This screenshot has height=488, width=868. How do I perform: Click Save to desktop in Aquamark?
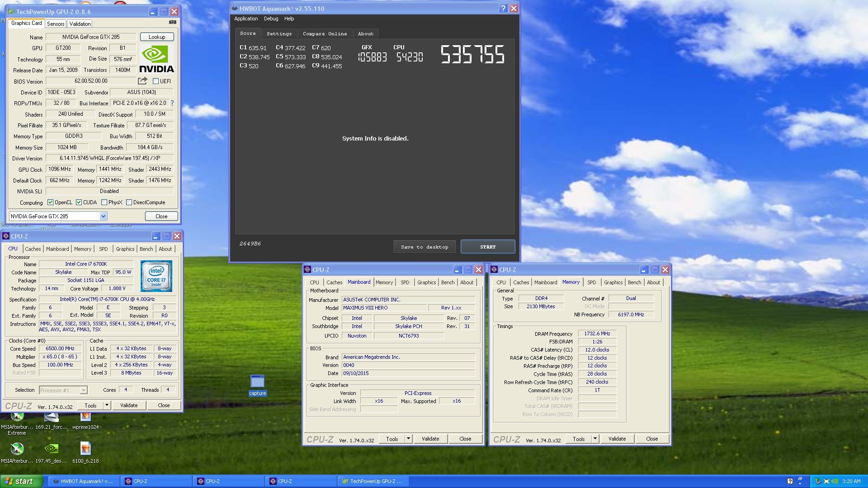pyautogui.click(x=425, y=247)
